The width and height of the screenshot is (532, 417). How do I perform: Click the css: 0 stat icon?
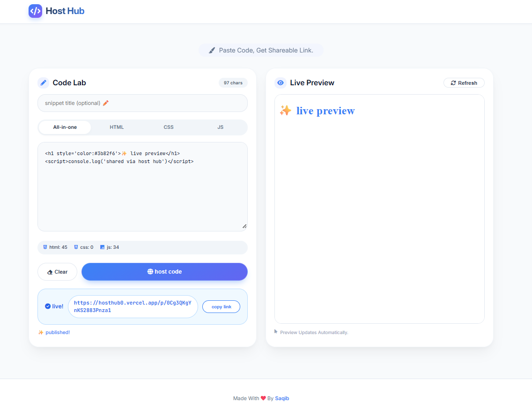[76, 247]
